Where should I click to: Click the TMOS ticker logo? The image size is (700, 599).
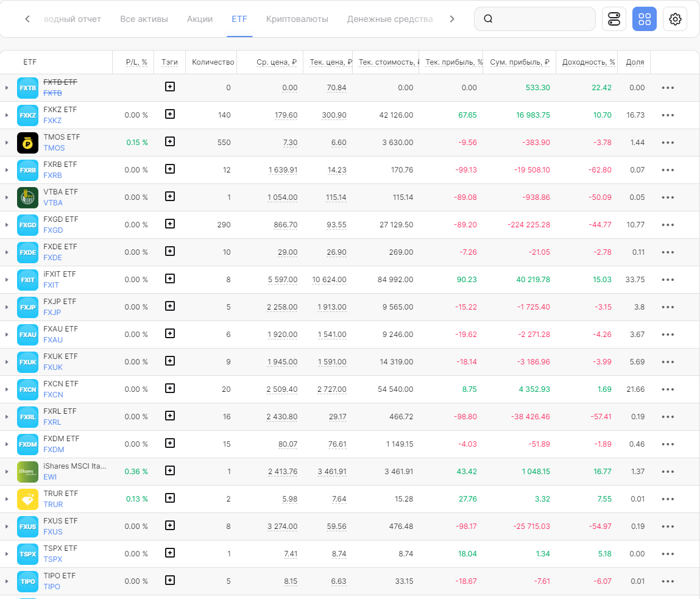[27, 143]
